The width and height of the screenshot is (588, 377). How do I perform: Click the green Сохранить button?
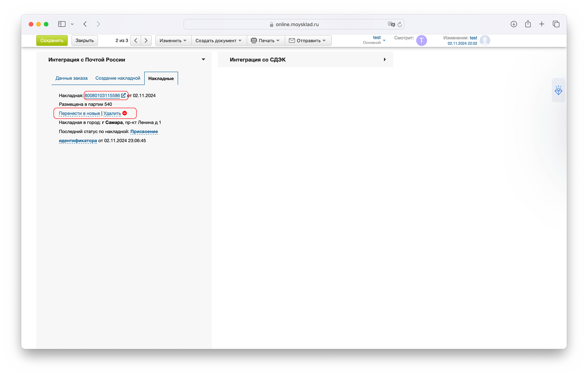click(x=52, y=41)
